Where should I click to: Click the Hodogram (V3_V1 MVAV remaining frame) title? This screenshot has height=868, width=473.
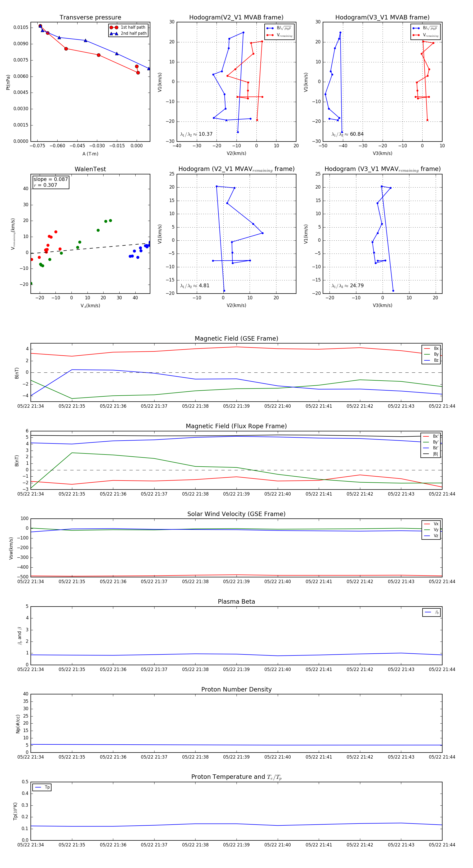tap(382, 169)
